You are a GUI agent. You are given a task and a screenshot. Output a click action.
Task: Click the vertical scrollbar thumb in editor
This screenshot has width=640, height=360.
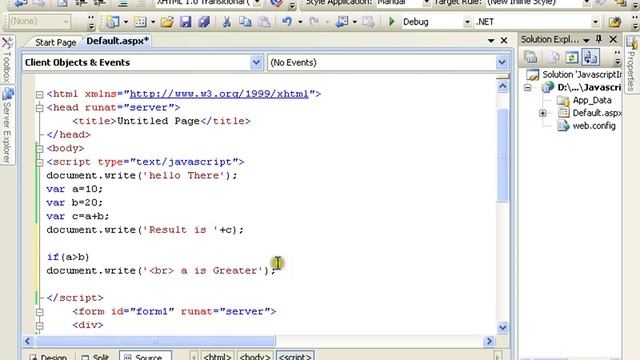click(503, 155)
